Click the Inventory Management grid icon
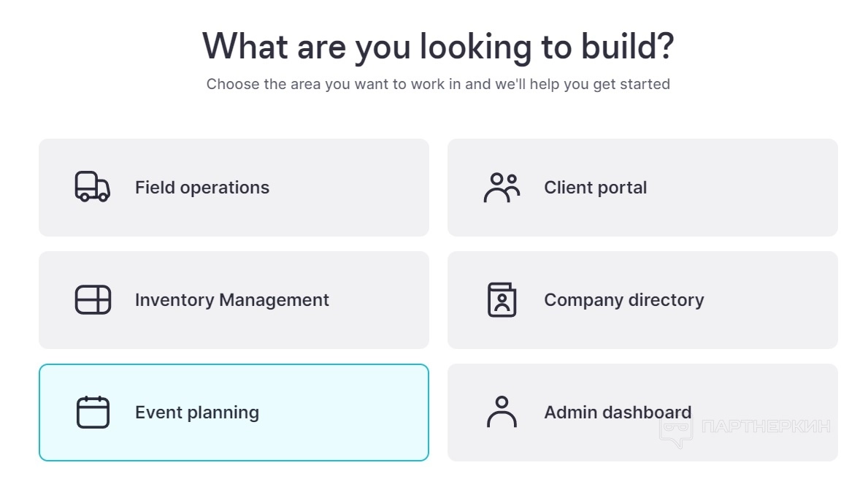The image size is (868, 487). pyautogui.click(x=93, y=300)
